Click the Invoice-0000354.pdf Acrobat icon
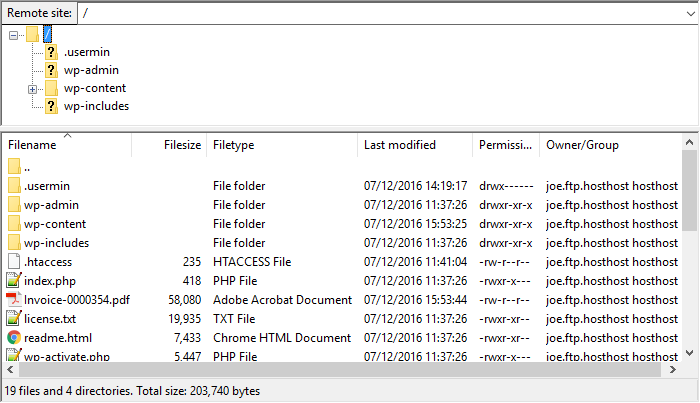 pyautogui.click(x=14, y=299)
